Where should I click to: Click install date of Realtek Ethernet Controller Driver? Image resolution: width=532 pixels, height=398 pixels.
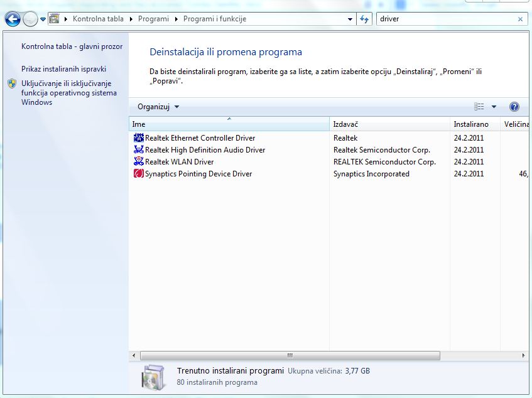469,138
